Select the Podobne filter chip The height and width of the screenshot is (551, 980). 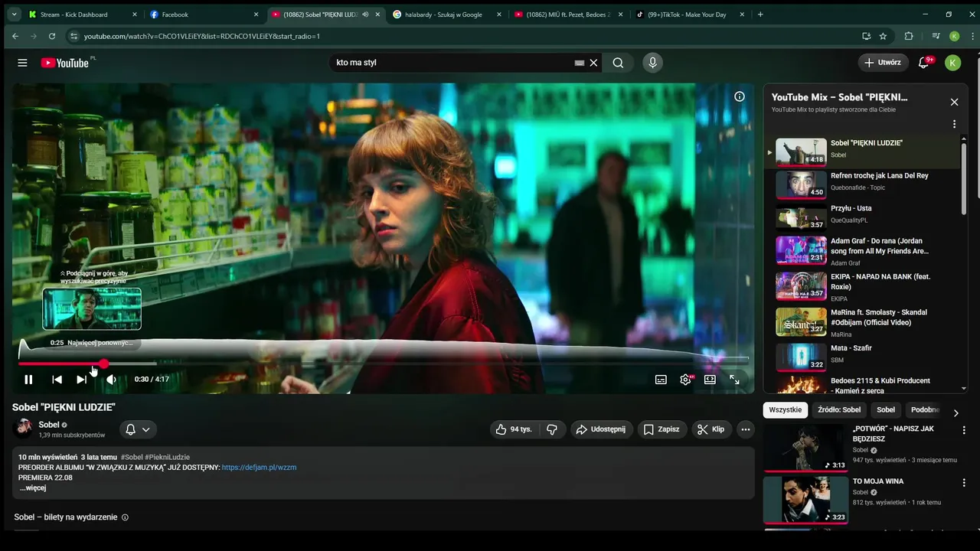(925, 410)
